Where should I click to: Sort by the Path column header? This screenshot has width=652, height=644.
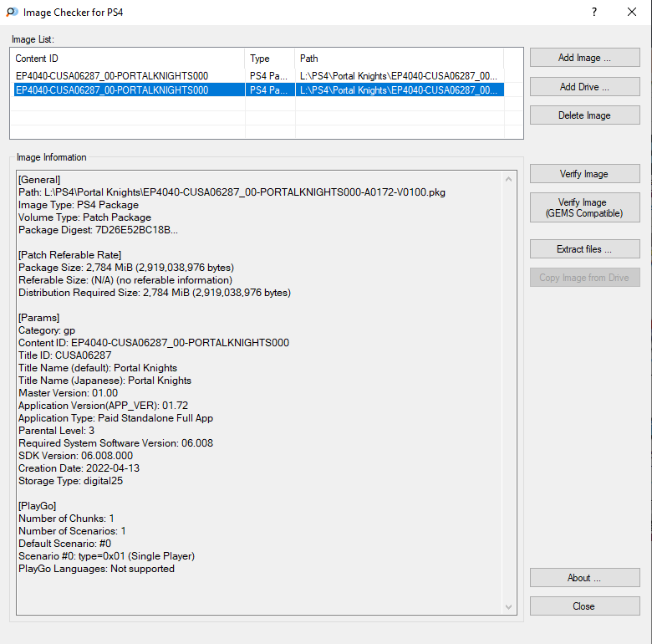(400, 59)
